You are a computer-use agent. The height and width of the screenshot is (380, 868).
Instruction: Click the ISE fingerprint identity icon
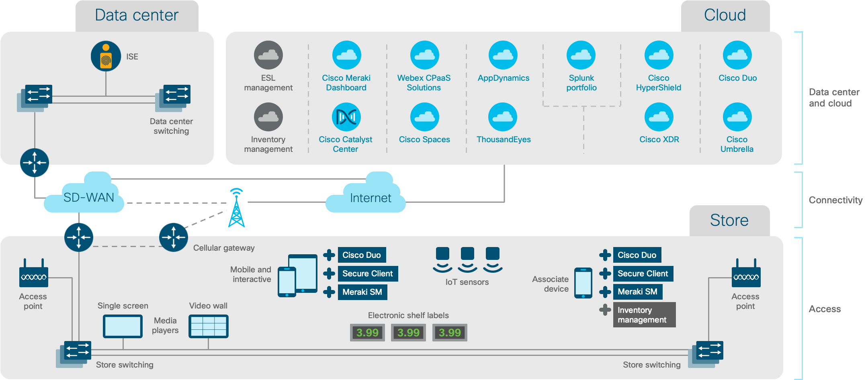pos(106,56)
